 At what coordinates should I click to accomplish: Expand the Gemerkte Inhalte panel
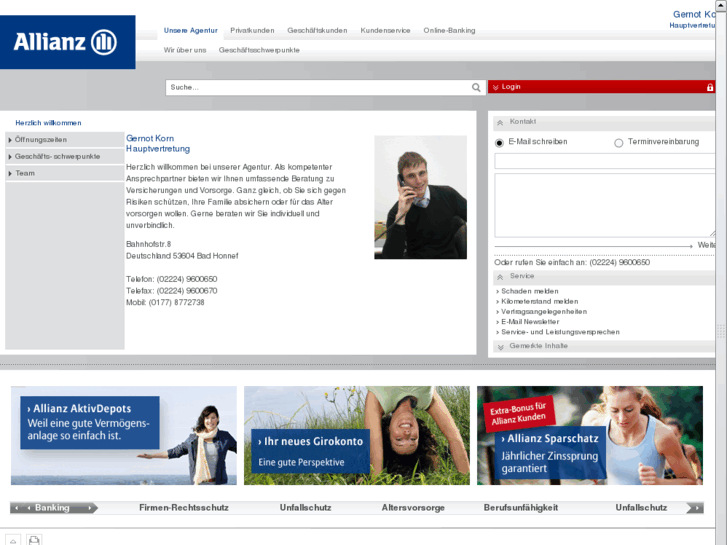pos(500,347)
